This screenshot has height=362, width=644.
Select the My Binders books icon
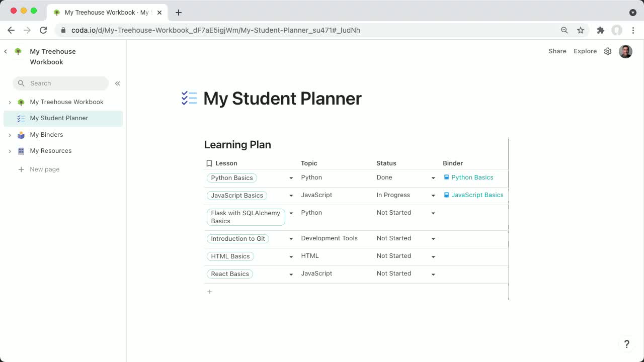tap(20, 134)
